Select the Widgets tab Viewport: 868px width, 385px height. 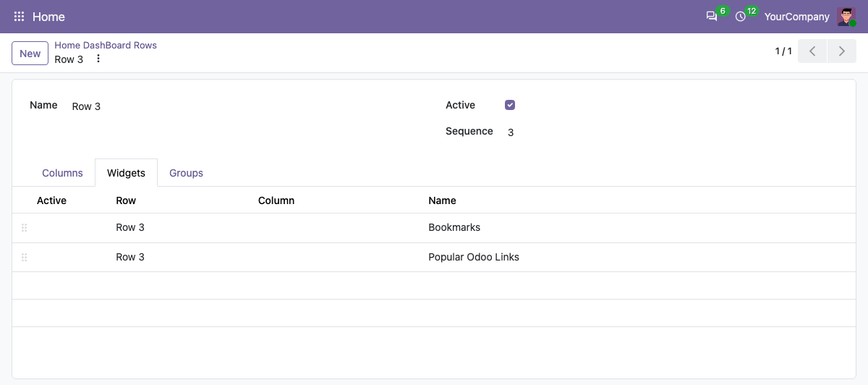[126, 173]
